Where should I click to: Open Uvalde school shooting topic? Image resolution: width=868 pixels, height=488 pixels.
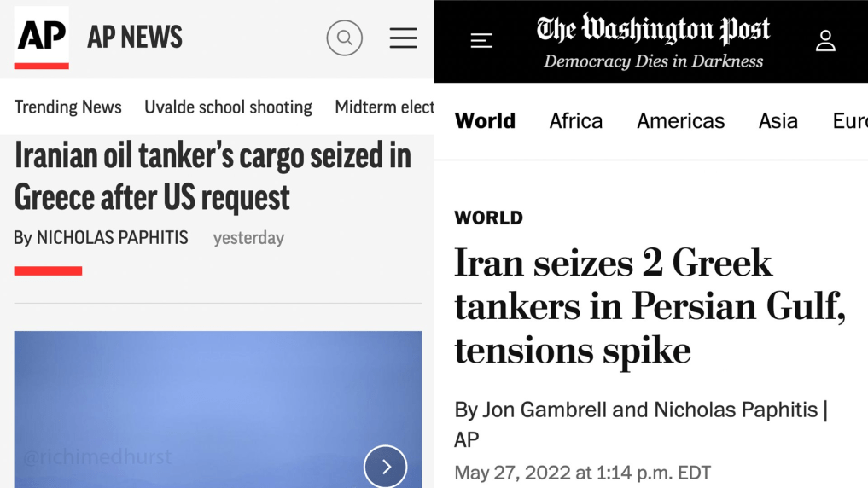pyautogui.click(x=228, y=107)
